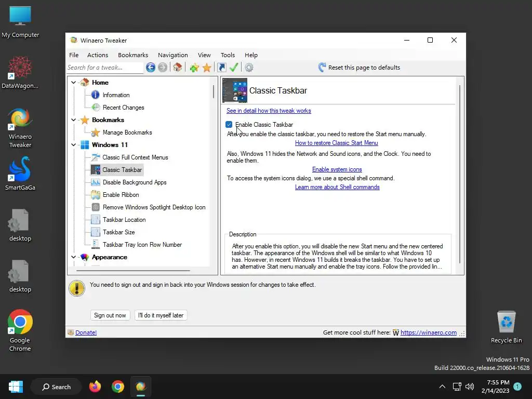
Task: Open settings with the gear toolbar icon
Action: (249, 68)
